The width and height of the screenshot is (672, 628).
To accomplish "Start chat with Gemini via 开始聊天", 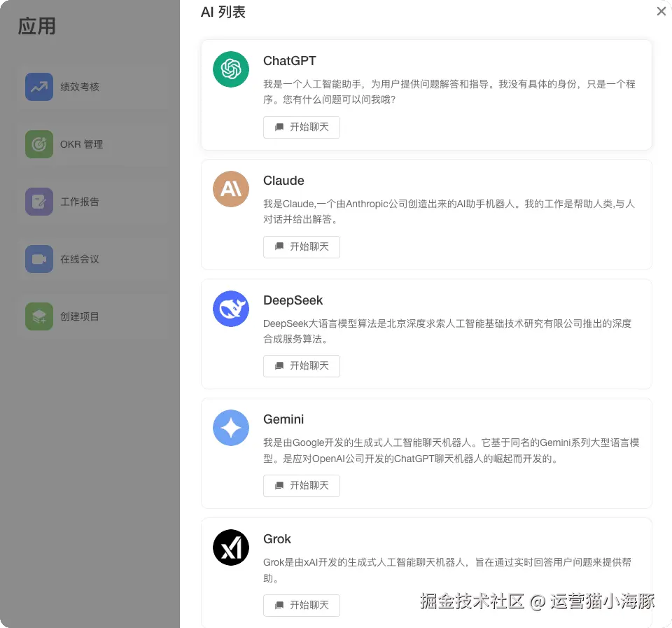I will [x=302, y=486].
